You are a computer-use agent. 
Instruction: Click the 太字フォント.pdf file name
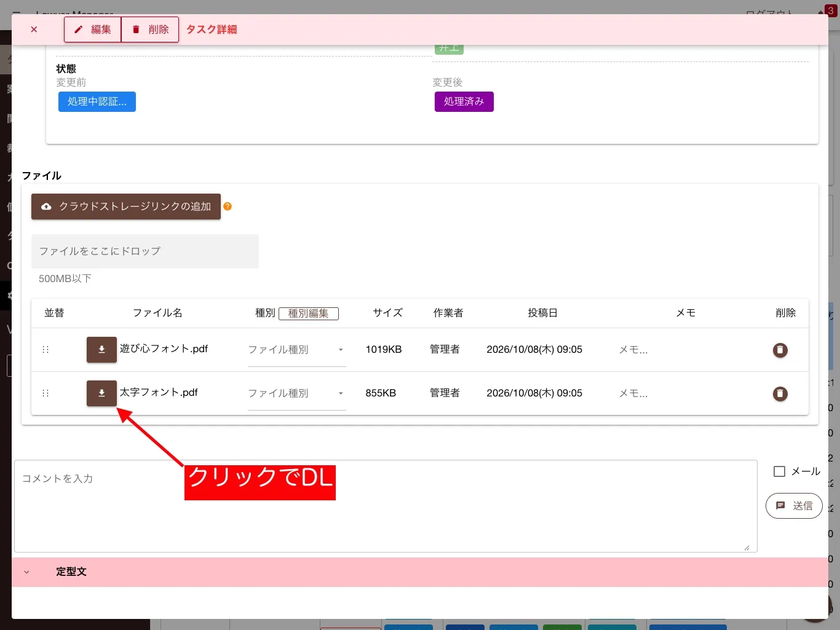point(159,392)
